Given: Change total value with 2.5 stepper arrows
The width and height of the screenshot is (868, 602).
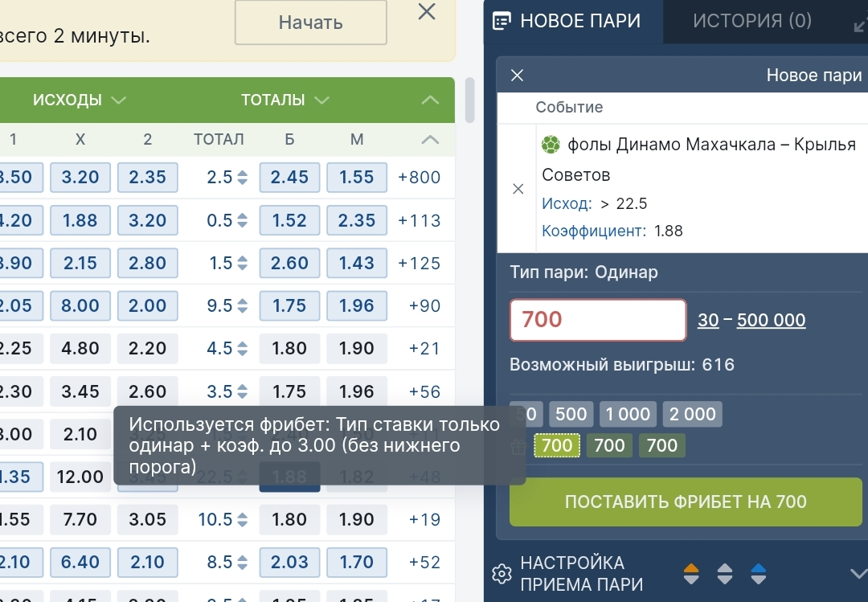Looking at the screenshot, I should [242, 178].
